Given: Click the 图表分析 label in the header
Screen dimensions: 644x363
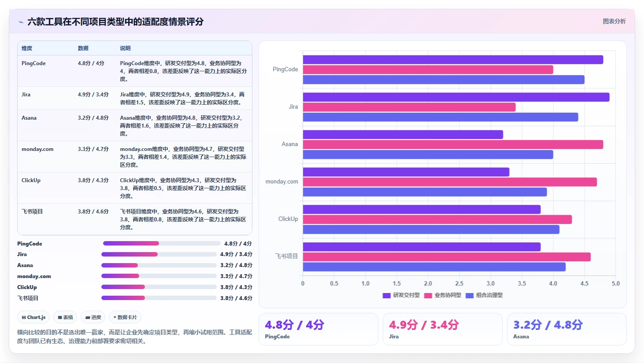Looking at the screenshot, I should point(614,21).
